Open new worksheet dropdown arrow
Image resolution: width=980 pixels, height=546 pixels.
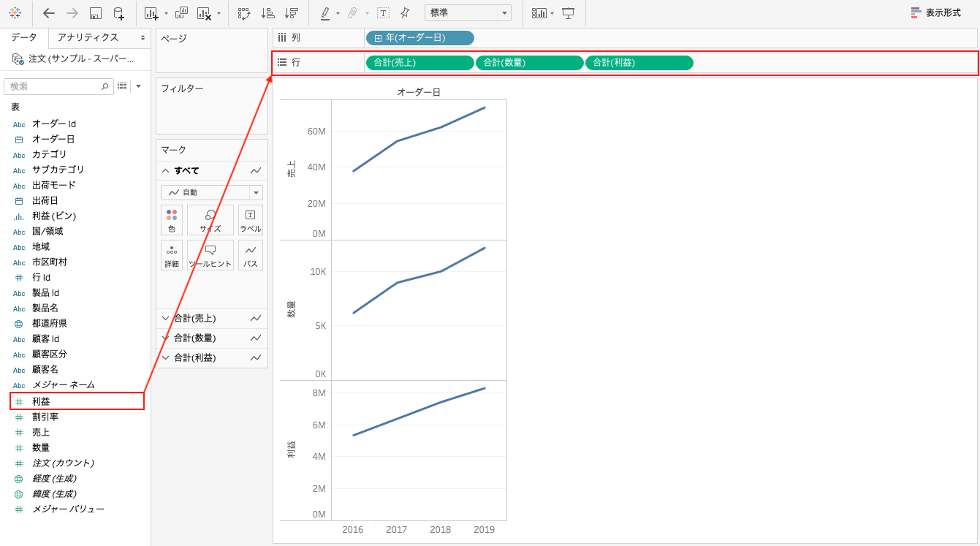pos(166,13)
